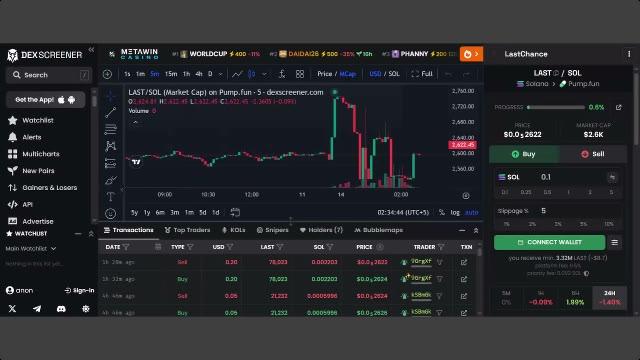Image resolution: width=640 pixels, height=360 pixels.
Task: Open the interval dropdown arrow after D
Action: pos(220,74)
